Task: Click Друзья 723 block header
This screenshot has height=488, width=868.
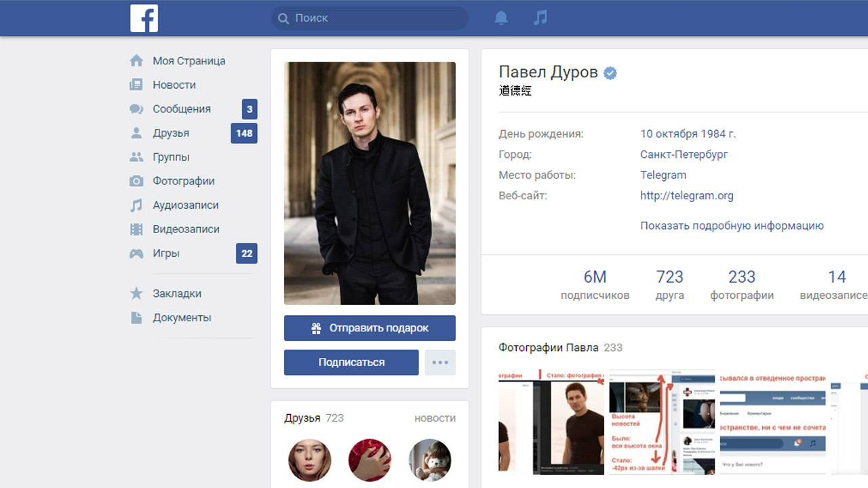Action: point(314,418)
